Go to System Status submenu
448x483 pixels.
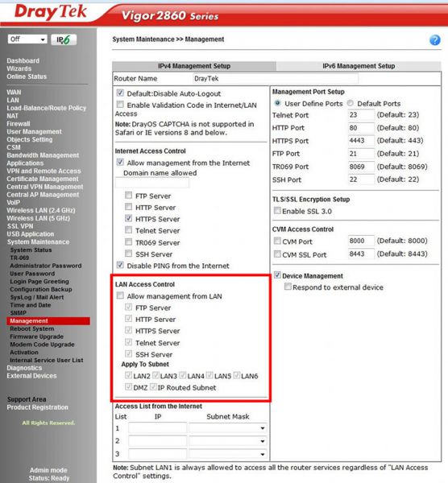[31, 250]
